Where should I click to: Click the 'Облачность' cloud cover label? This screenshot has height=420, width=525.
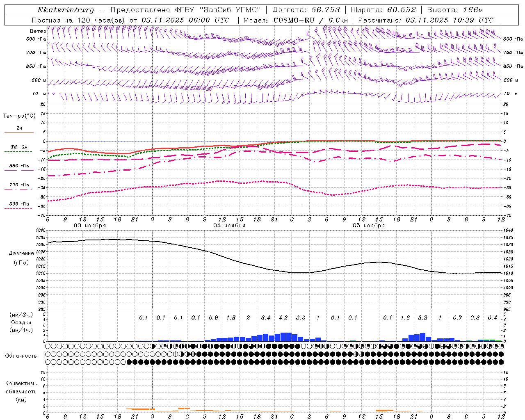21,356
